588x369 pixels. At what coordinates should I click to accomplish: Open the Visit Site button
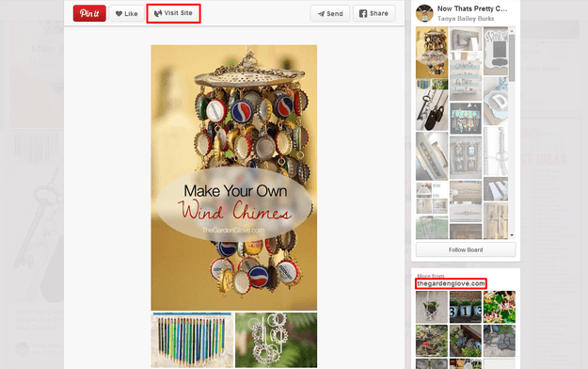tap(174, 13)
